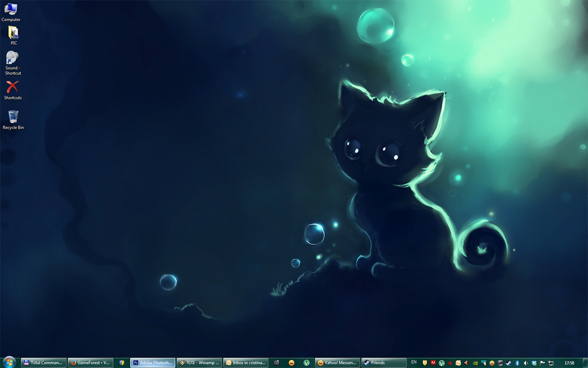Click the Steam tray icon
Viewport: 588px width, 368px height.
click(x=509, y=363)
